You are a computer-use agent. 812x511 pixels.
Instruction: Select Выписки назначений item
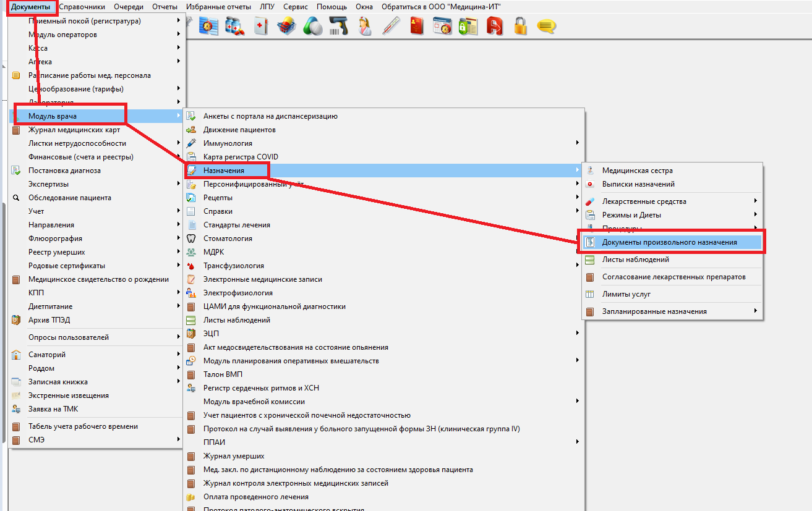click(x=638, y=184)
